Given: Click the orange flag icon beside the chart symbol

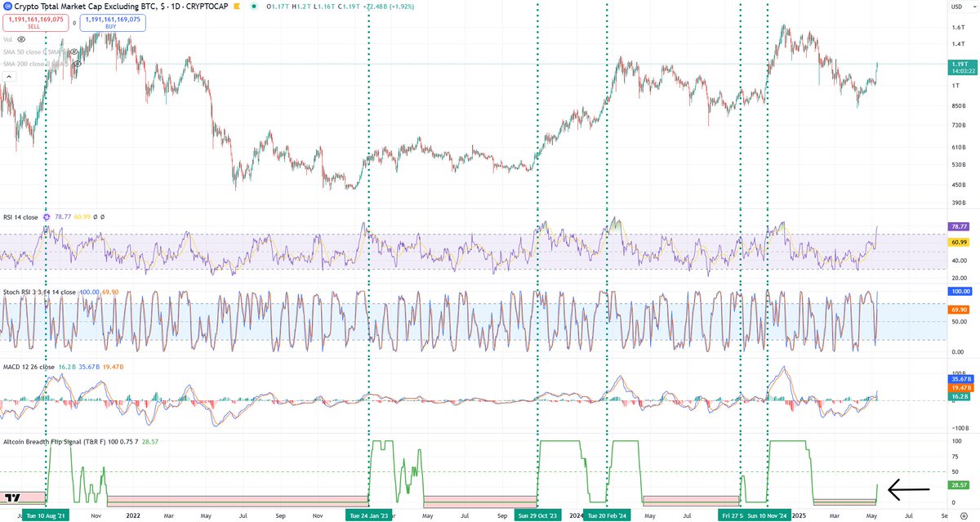Looking at the screenshot, I should [x=236, y=7].
